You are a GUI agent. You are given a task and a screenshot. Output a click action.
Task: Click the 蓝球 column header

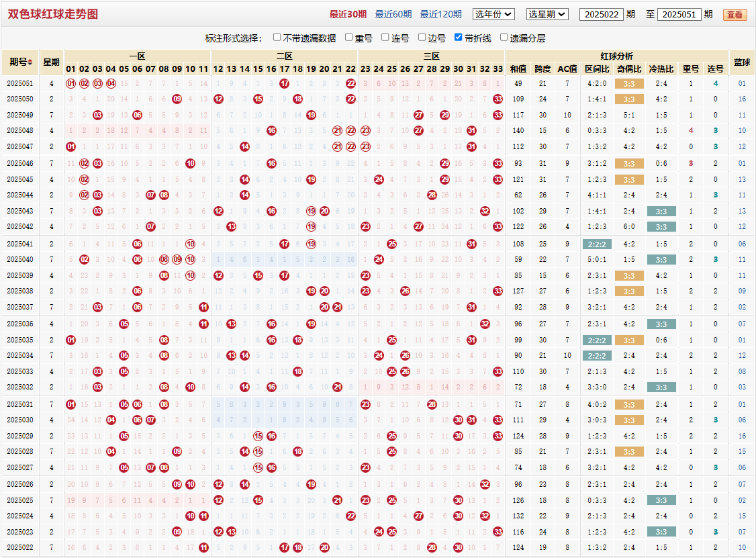(742, 62)
